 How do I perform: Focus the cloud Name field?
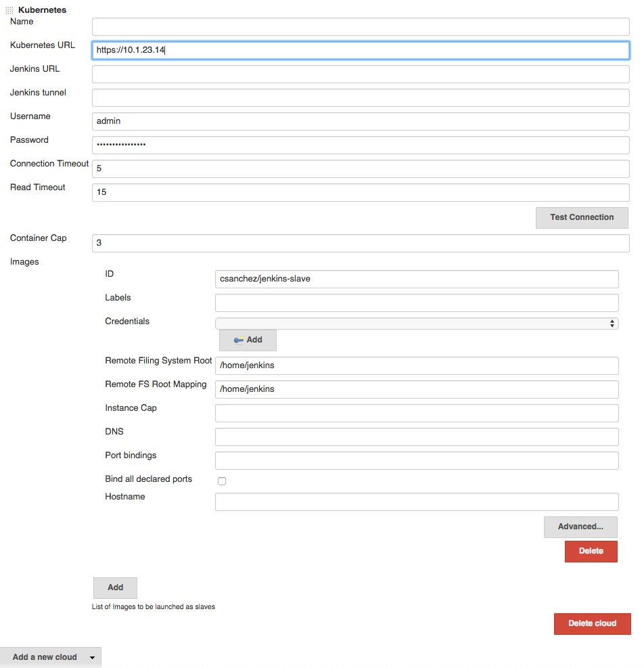pyautogui.click(x=361, y=26)
